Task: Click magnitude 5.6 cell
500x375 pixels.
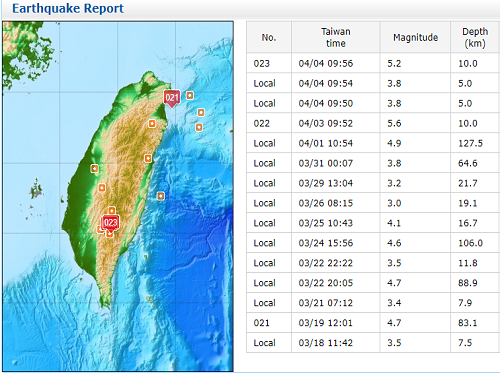Action: click(x=394, y=123)
